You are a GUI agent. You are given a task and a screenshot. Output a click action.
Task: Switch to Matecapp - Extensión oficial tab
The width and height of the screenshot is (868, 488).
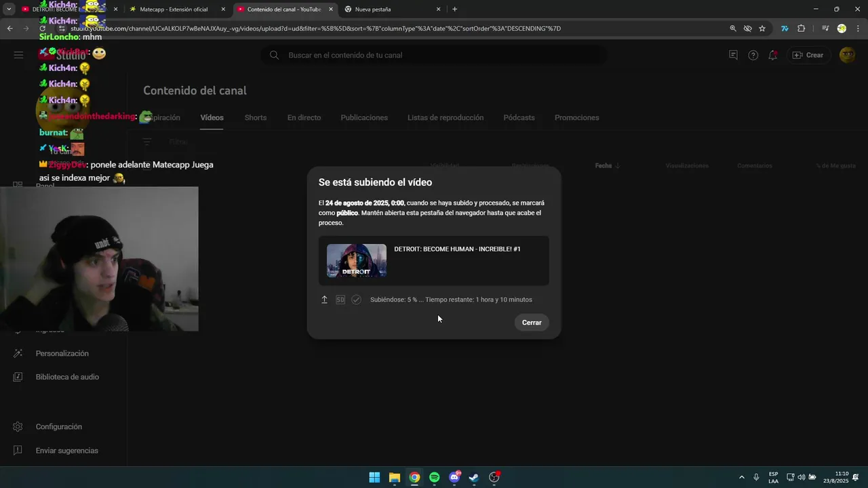177,9
